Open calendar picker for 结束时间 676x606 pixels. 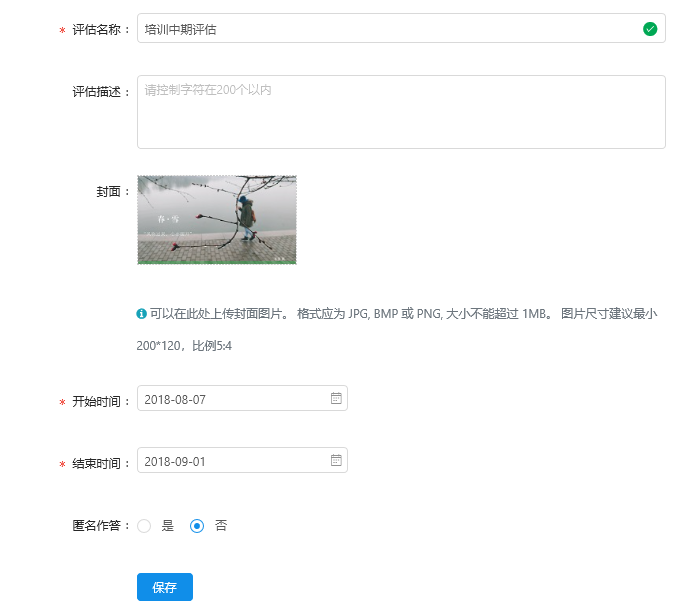[x=336, y=460]
